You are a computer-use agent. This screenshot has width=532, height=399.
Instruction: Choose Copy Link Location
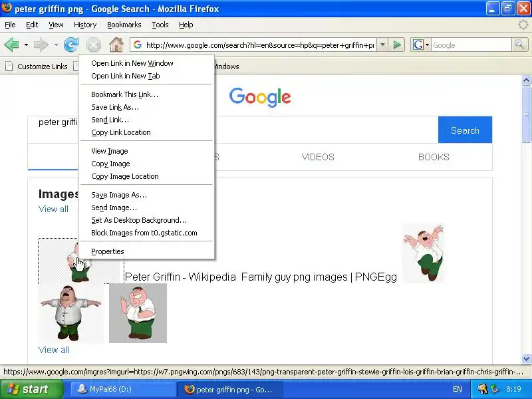tap(146, 132)
